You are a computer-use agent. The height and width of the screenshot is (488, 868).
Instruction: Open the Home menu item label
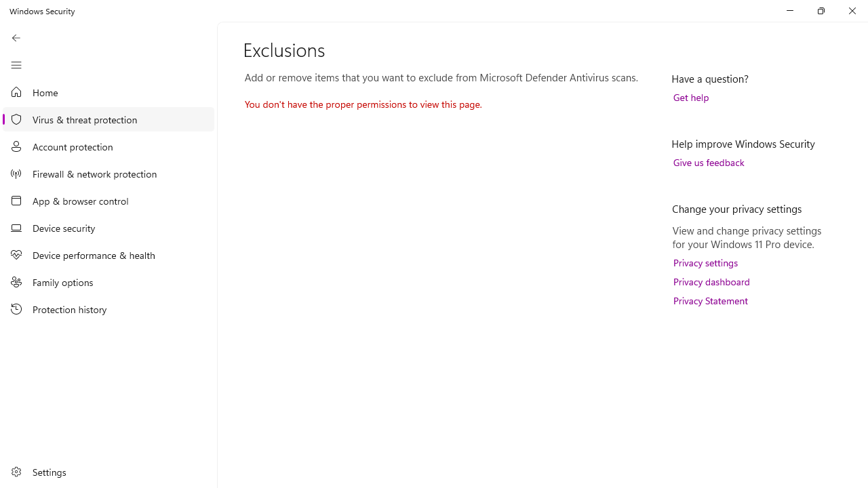(45, 93)
